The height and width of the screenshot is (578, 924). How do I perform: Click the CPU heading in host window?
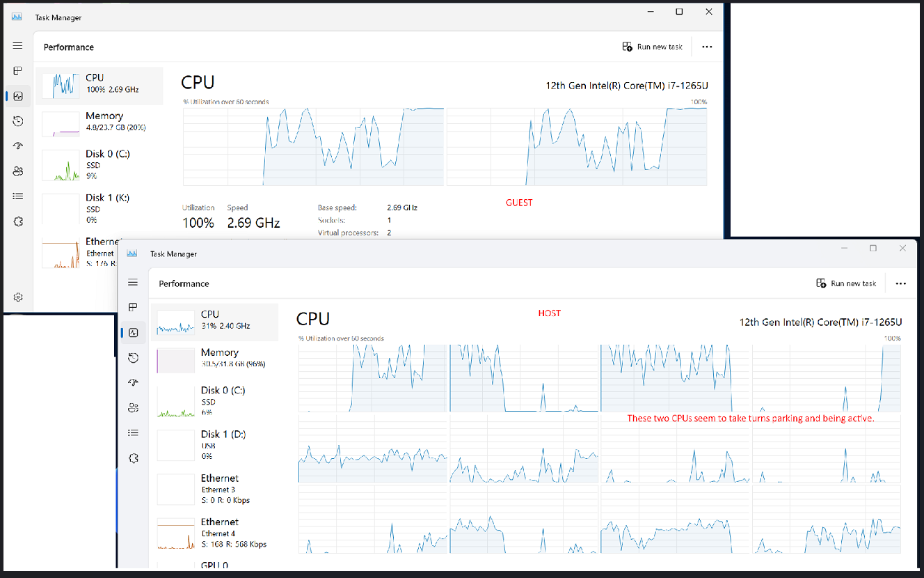point(313,319)
